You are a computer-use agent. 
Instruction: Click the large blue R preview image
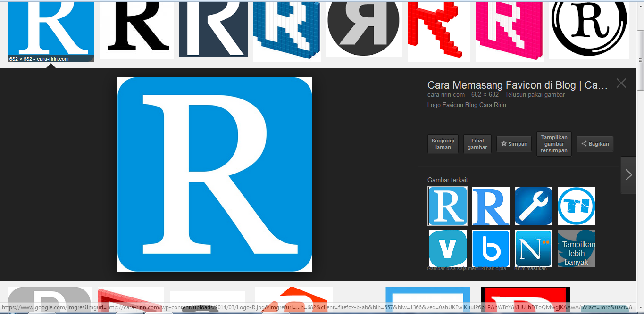[x=215, y=174]
